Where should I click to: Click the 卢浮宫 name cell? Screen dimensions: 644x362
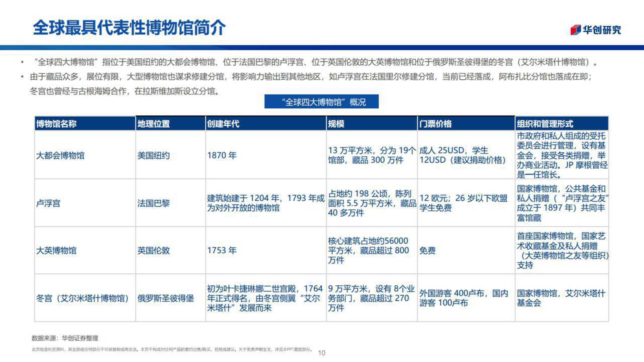pyautogui.click(x=85, y=203)
